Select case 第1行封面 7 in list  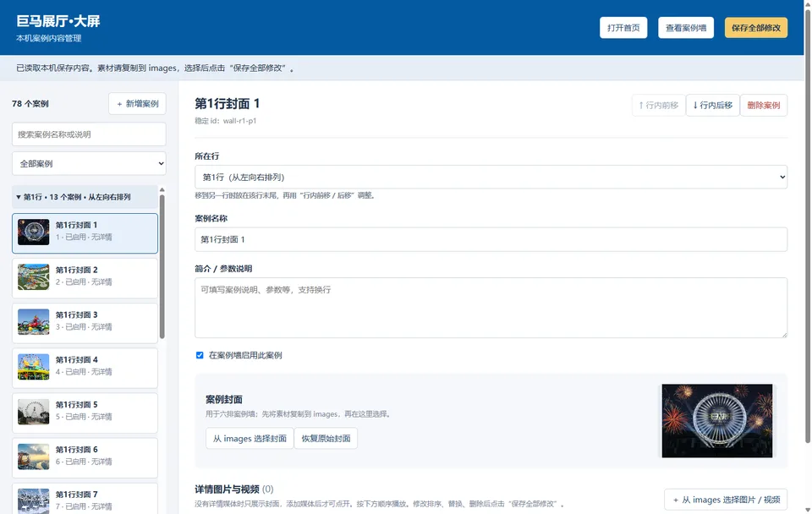tap(85, 499)
